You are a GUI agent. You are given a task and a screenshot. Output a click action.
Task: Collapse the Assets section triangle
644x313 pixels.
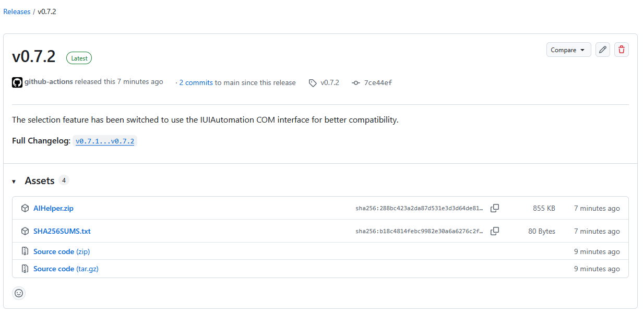pos(14,182)
